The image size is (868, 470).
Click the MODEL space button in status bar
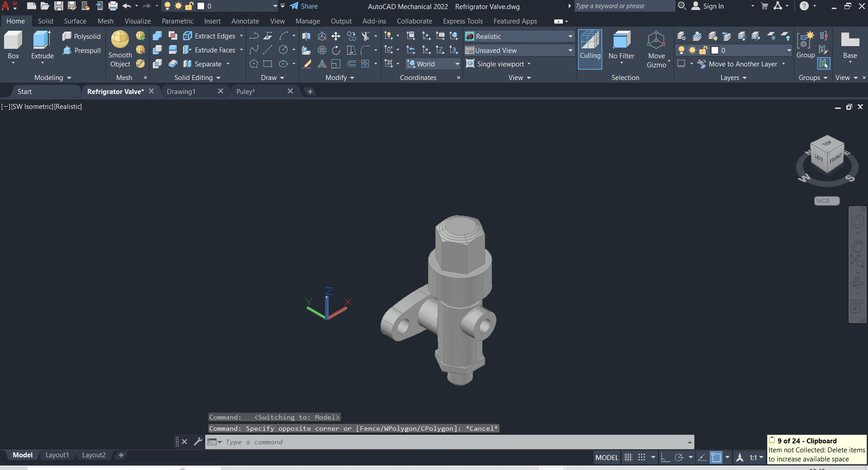[607, 457]
